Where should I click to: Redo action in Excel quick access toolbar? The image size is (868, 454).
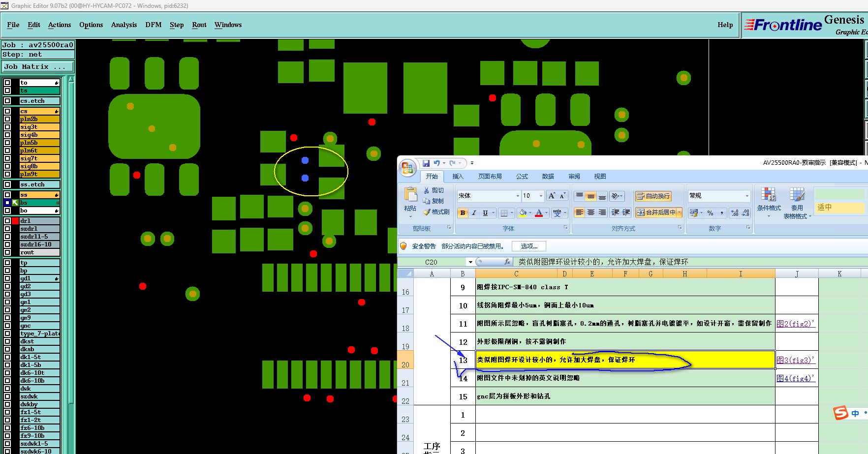(x=452, y=163)
